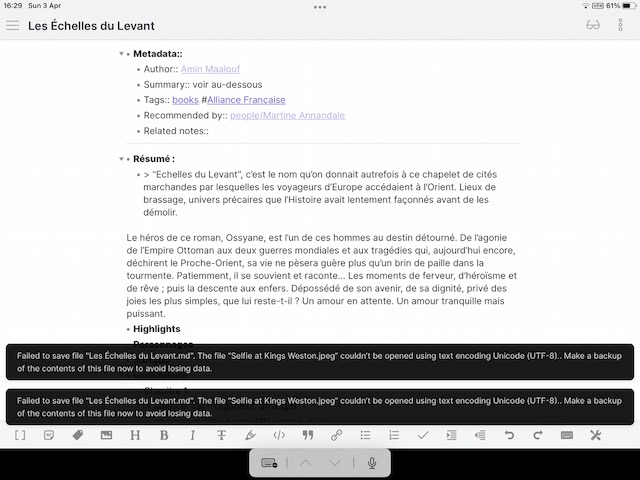Screen dimensions: 640x480
Task: Outdent the current list item
Action: coord(480,435)
